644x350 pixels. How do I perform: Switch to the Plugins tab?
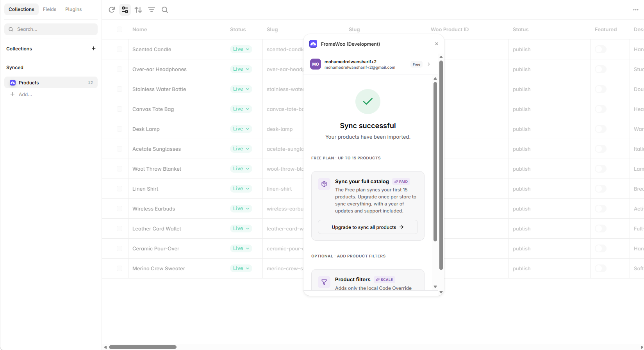(73, 9)
